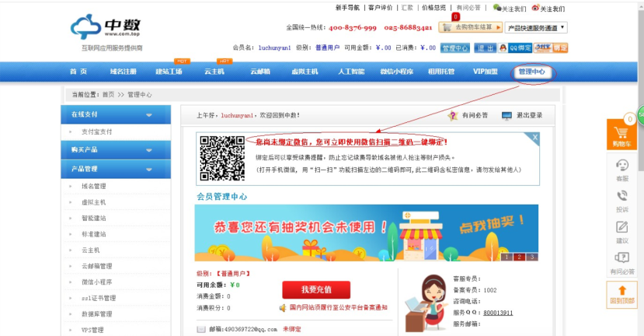
Task: Open 域名管理 in the left sidebar
Action: (x=96, y=186)
